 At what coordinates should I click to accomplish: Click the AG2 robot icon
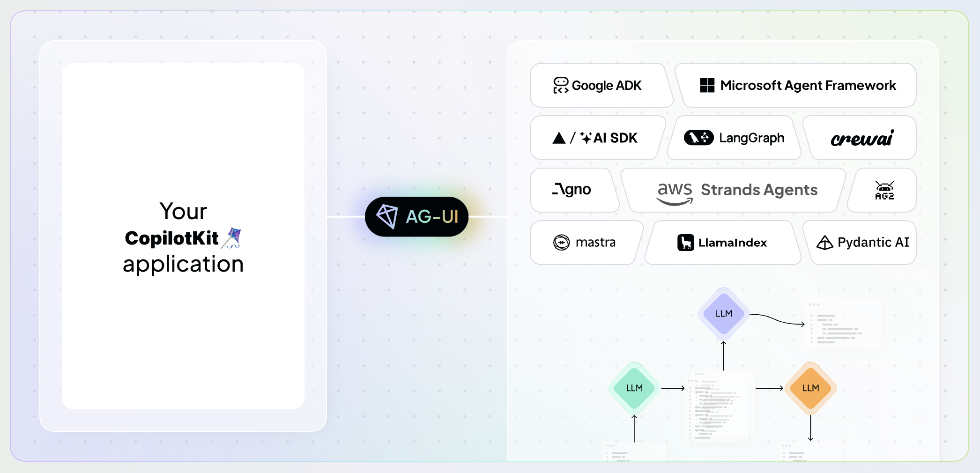[884, 190]
